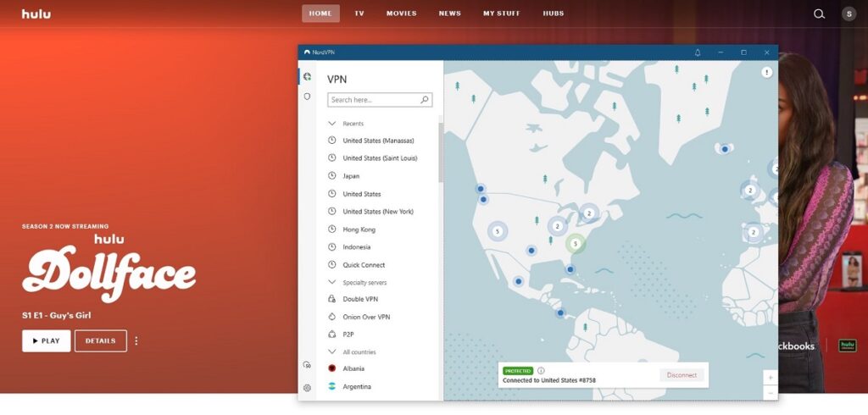Screen dimensions: 868x415
Task: Click Double VPN lock icon
Action: pos(331,299)
